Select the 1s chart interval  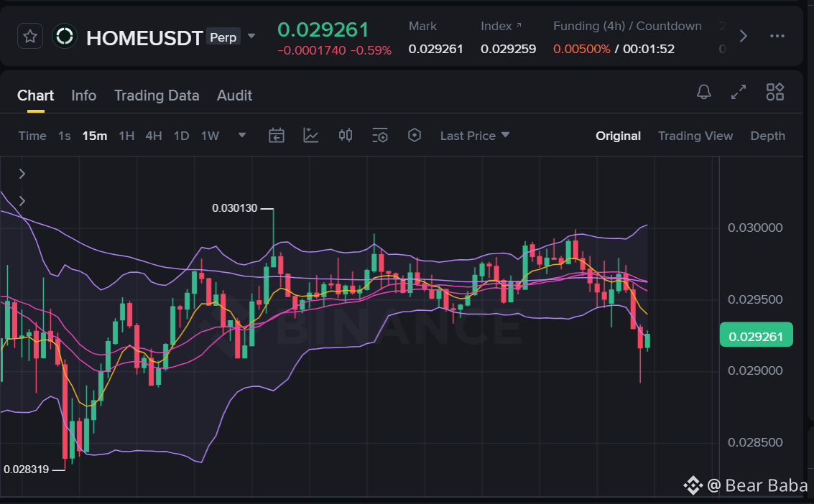click(x=65, y=136)
